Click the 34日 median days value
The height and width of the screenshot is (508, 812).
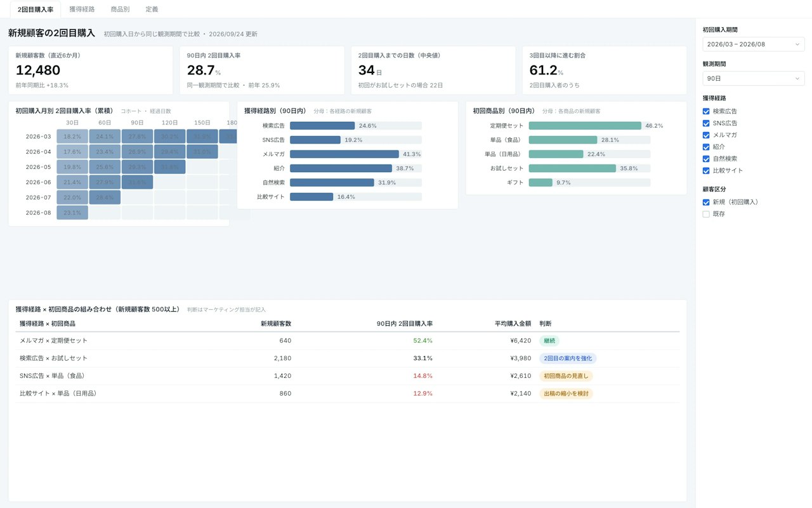point(370,70)
